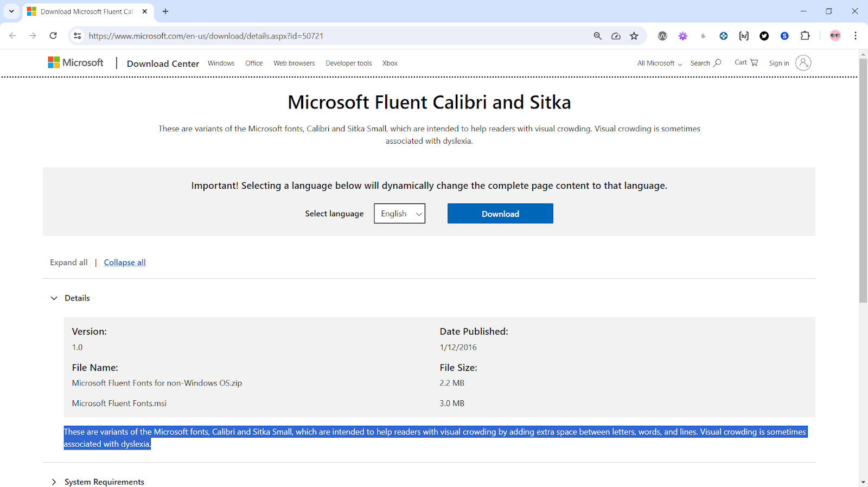868x487 pixels.
Task: Click the Microsoft logo
Action: point(75,63)
